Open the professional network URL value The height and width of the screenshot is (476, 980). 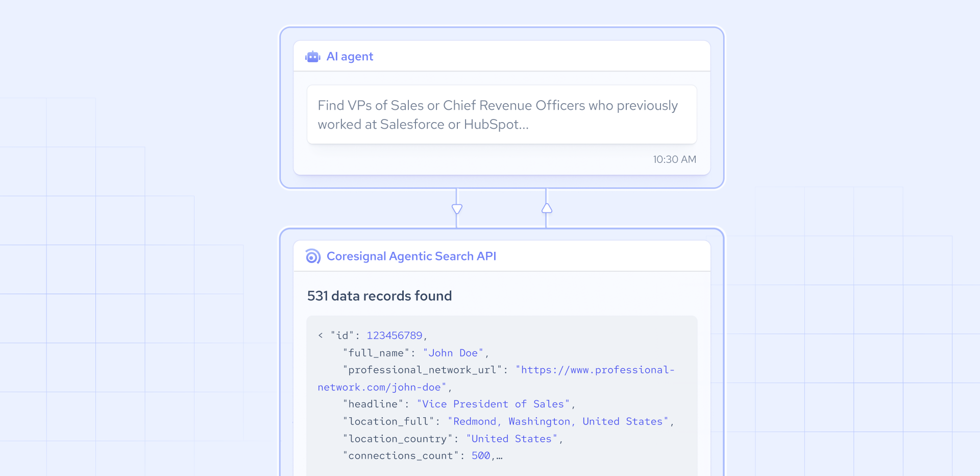[x=496, y=378]
